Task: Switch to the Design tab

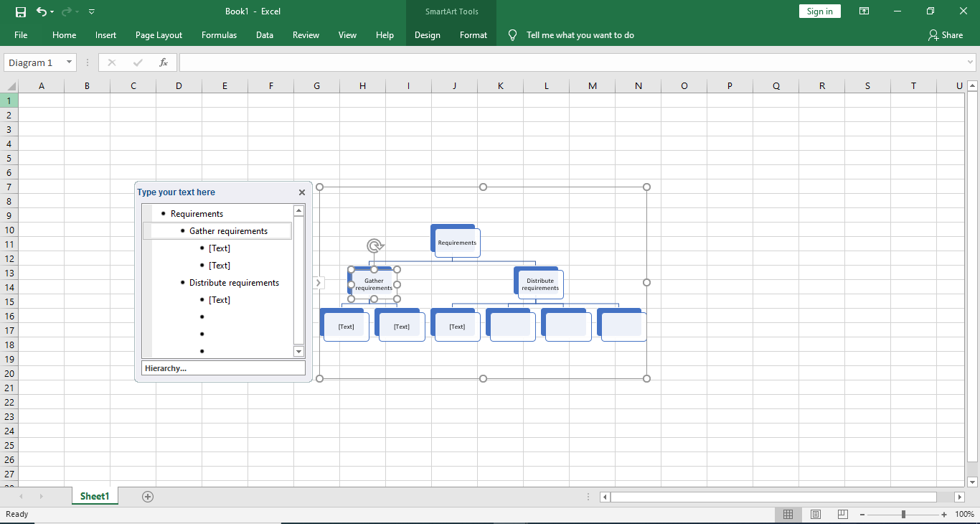Action: pos(427,34)
